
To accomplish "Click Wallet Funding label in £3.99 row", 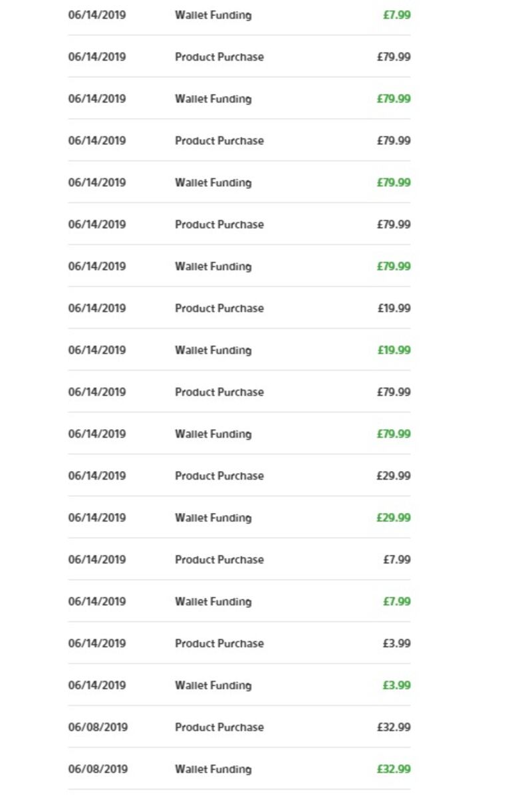I will coord(213,685).
